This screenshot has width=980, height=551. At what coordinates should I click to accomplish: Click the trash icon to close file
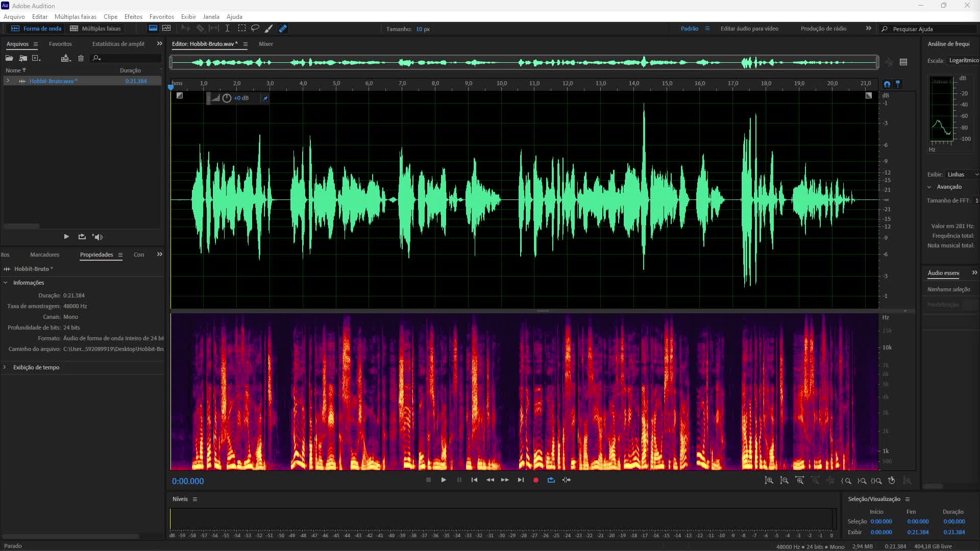coord(81,58)
